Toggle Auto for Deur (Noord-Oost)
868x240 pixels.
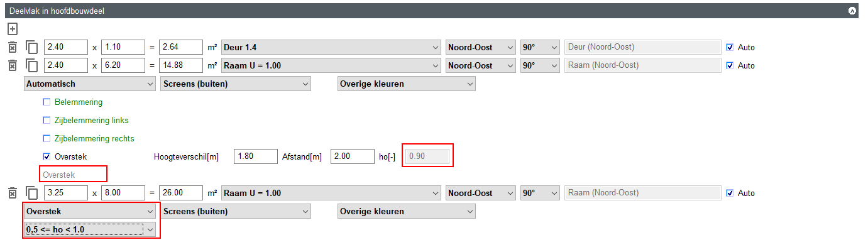point(730,47)
